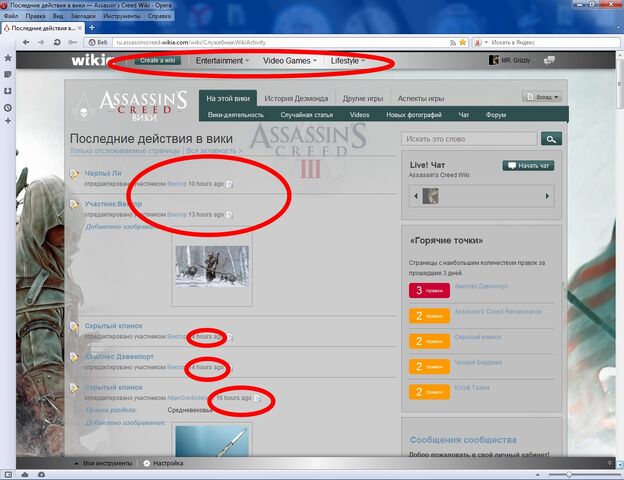
Task: Open the RSS feed icon in address bar
Action: click(453, 43)
